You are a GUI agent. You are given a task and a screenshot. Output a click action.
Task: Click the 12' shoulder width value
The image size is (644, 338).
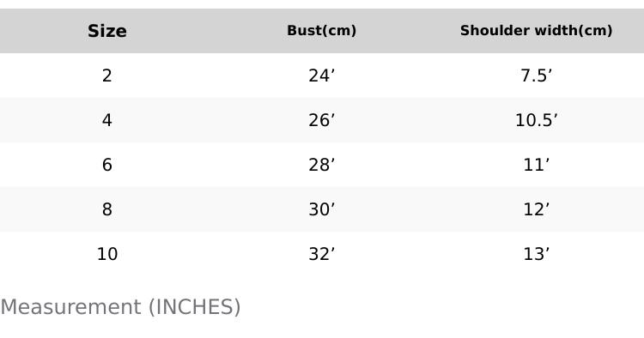coord(536,209)
